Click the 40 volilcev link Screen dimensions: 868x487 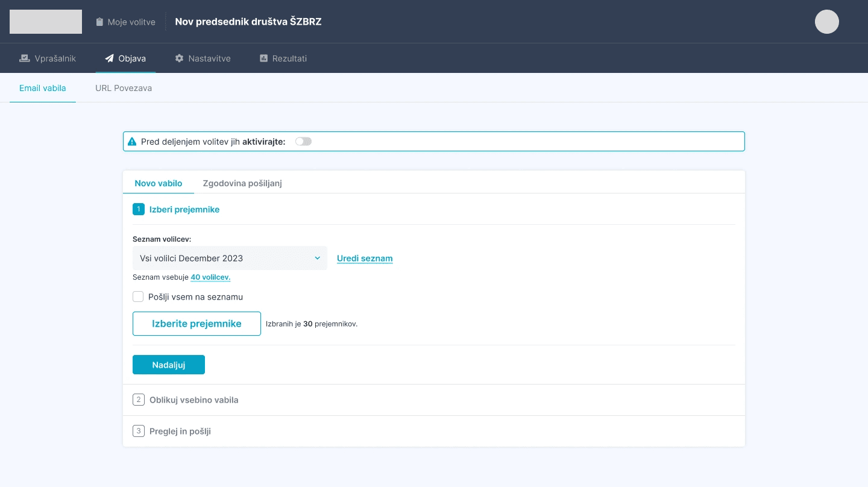pos(210,277)
